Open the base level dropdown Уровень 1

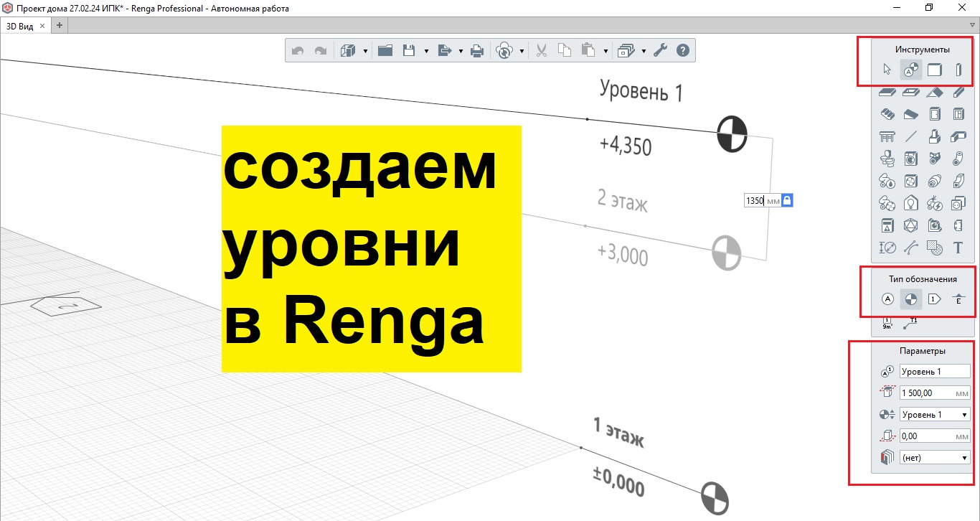(935, 415)
